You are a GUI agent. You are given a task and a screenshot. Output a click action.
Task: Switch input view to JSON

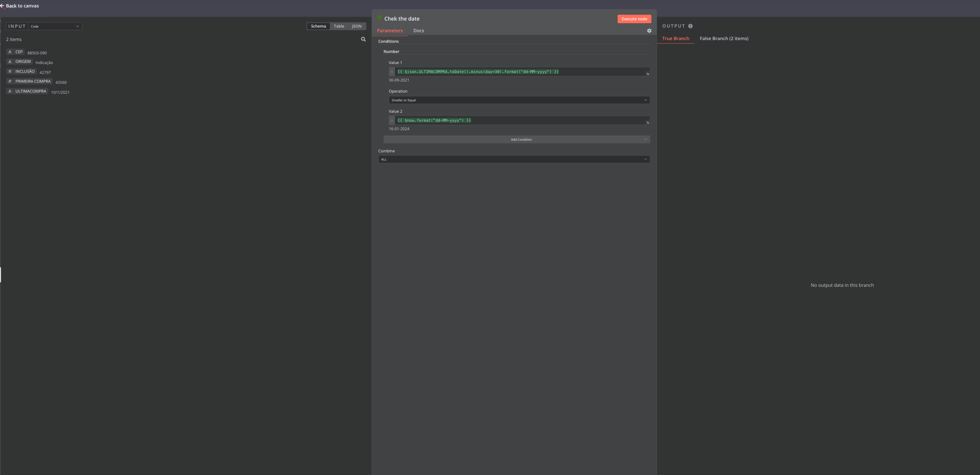click(x=357, y=26)
